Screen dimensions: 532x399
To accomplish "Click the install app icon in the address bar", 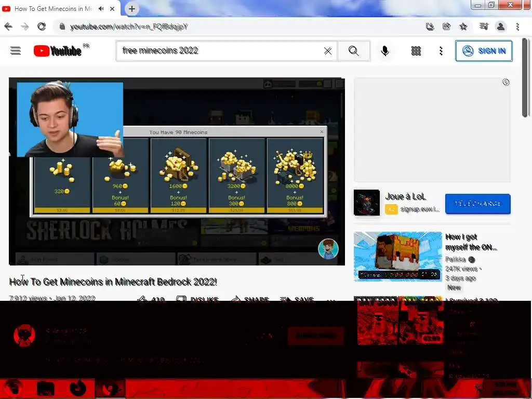I will [430, 26].
